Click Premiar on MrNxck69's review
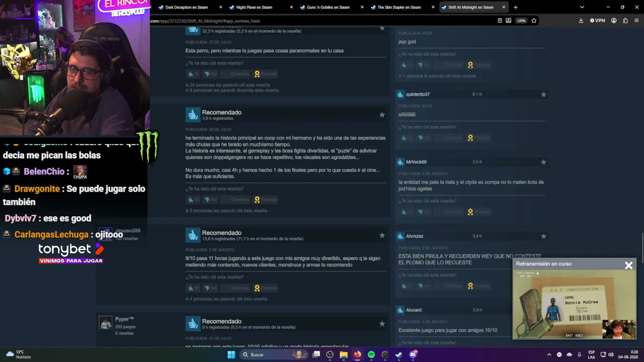This screenshot has width=644, height=362. click(x=479, y=212)
